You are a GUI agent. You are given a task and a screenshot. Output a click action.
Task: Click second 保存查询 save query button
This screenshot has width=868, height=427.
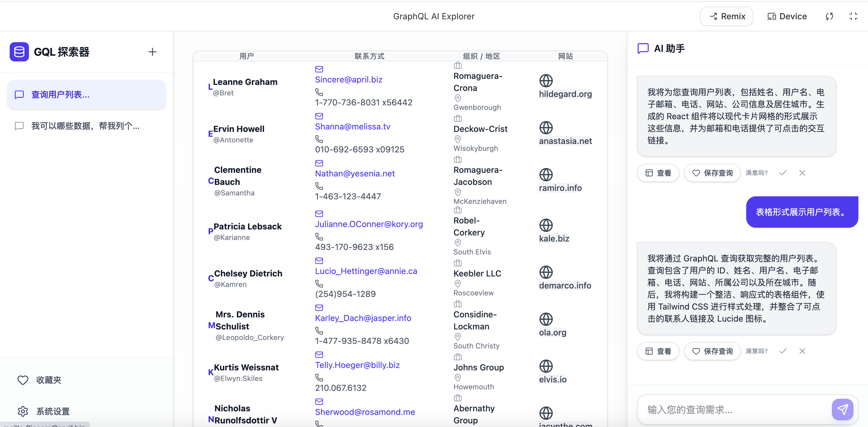712,351
